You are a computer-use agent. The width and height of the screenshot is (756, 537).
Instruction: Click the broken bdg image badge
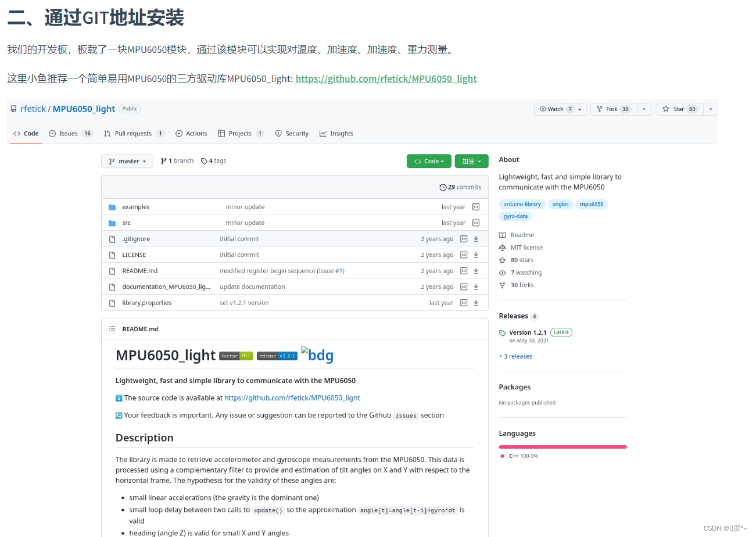317,355
